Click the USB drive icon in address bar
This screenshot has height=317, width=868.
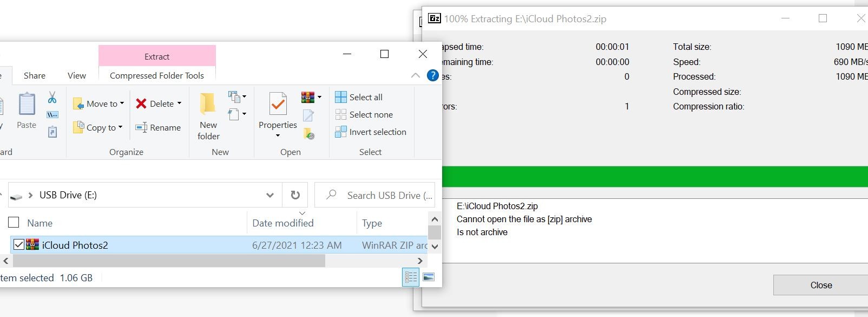pos(16,196)
